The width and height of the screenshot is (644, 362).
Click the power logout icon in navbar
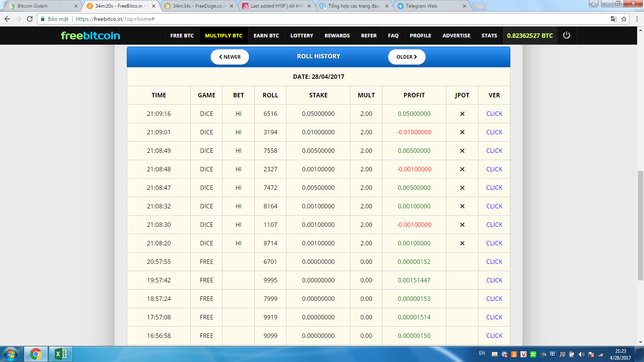[x=566, y=35]
